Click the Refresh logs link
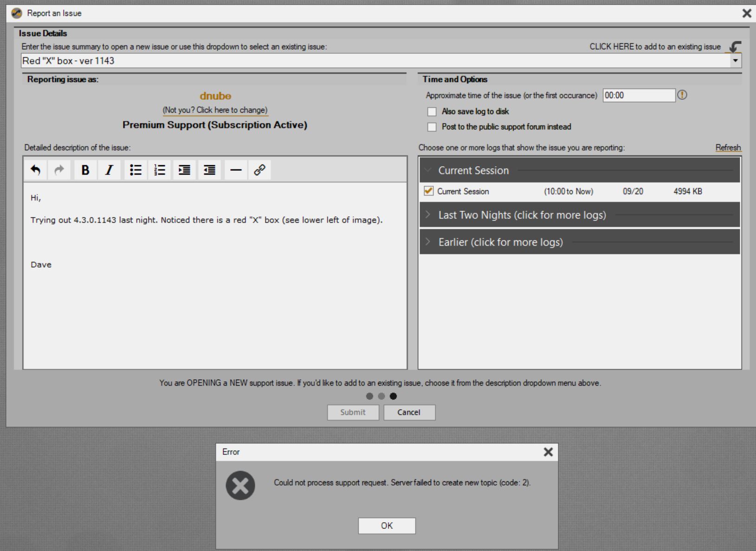This screenshot has height=551, width=756. (x=728, y=148)
